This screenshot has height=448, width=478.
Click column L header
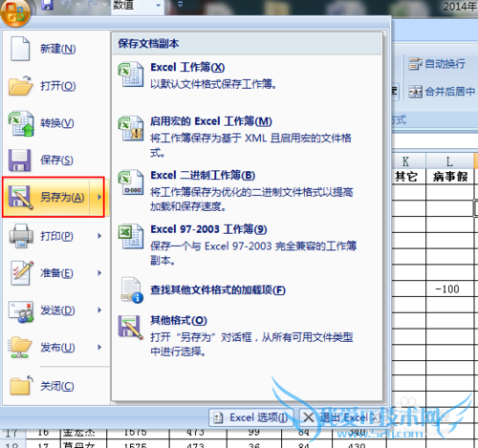click(449, 161)
